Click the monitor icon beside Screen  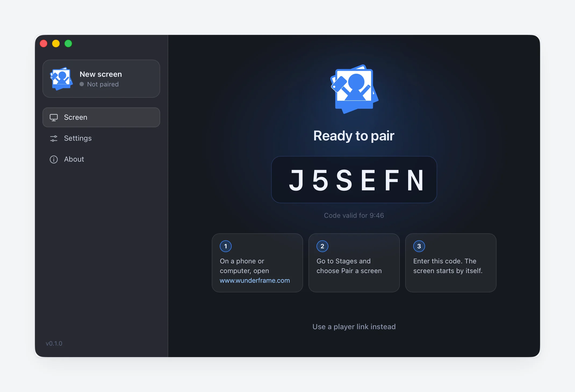pyautogui.click(x=54, y=118)
